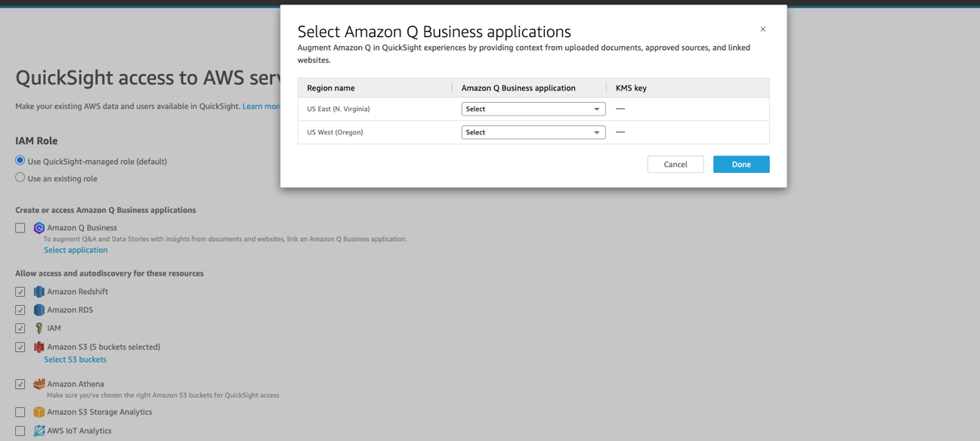Click the Amazon S3 bucket icon
The height and width of the screenshot is (441, 980).
coord(39,347)
